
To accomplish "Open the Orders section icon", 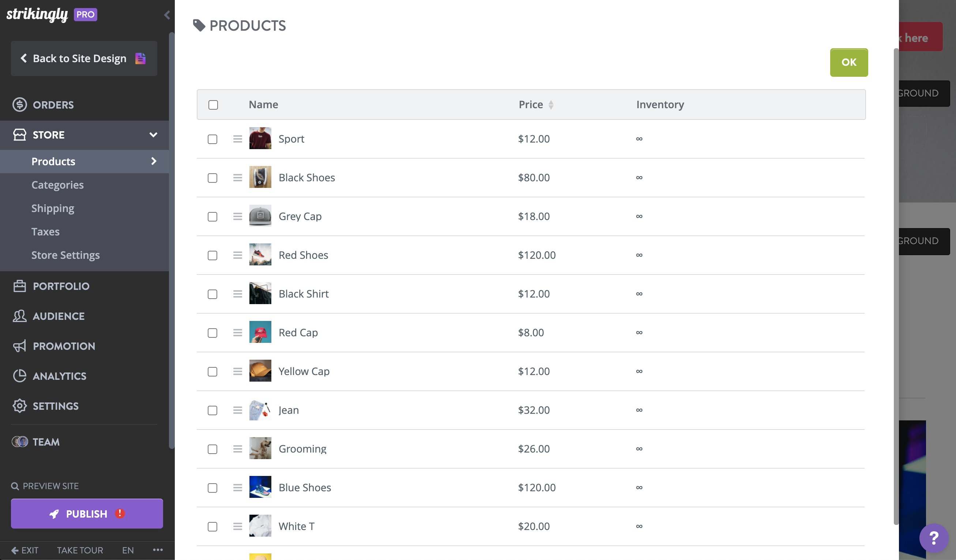I will point(19,105).
